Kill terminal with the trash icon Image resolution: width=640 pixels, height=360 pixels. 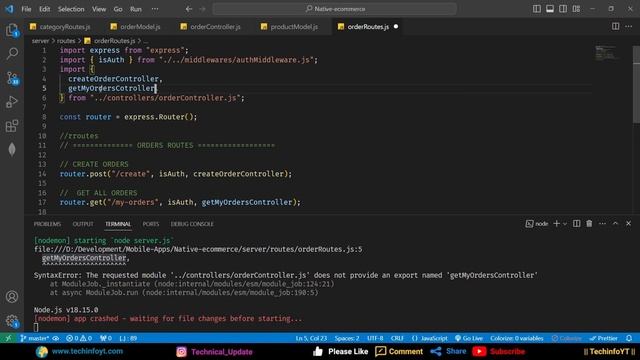point(589,224)
